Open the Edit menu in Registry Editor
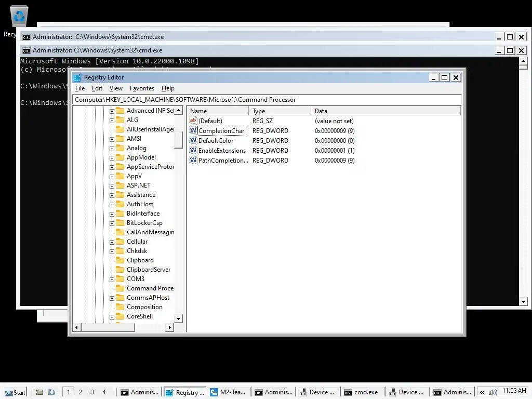The image size is (532, 399). coord(97,88)
